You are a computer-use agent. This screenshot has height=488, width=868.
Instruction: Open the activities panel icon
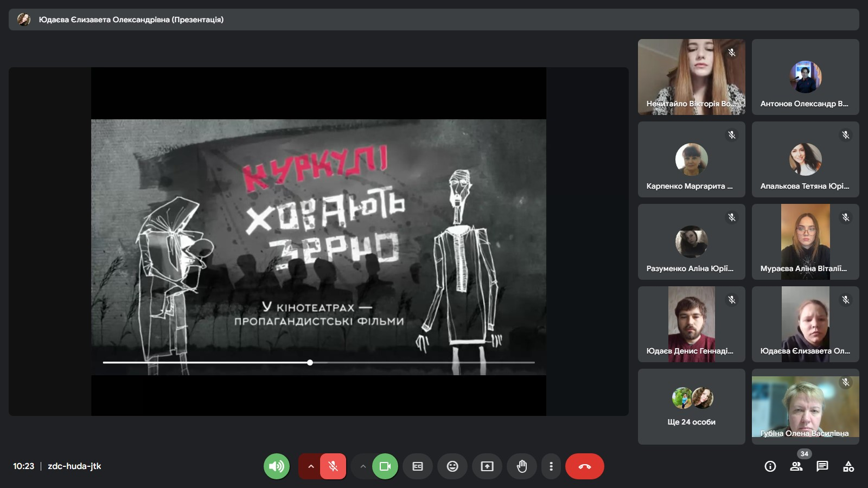click(x=848, y=466)
